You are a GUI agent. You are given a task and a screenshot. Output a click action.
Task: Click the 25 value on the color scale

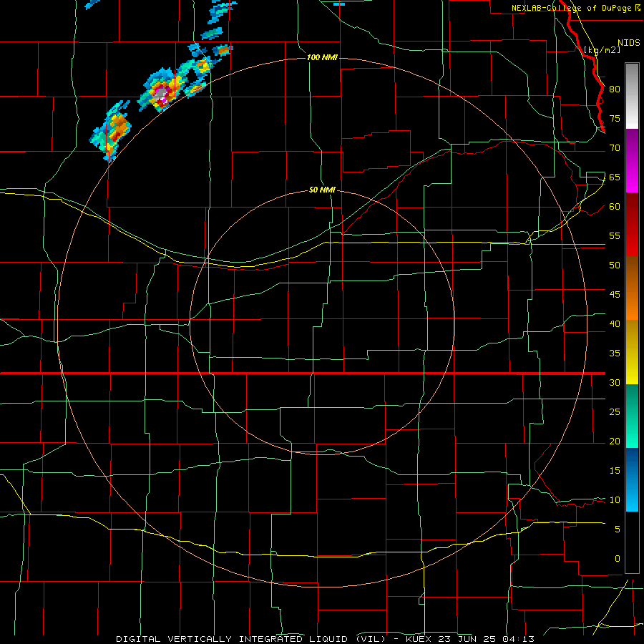[x=615, y=411]
